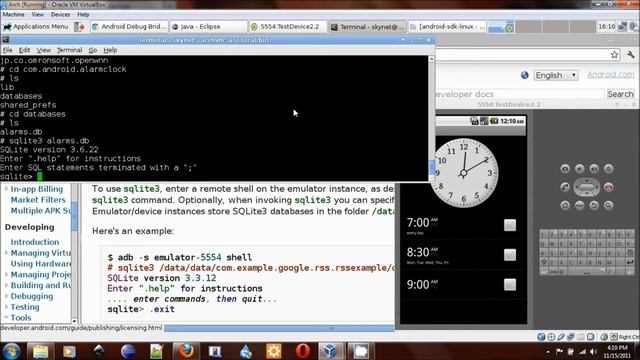This screenshot has width=640, height=360.
Task: Click the developer docs Search button
Action: 620,94
